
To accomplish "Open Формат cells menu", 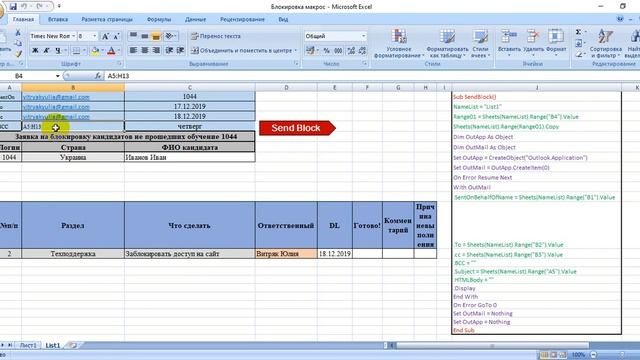I will (x=556, y=44).
